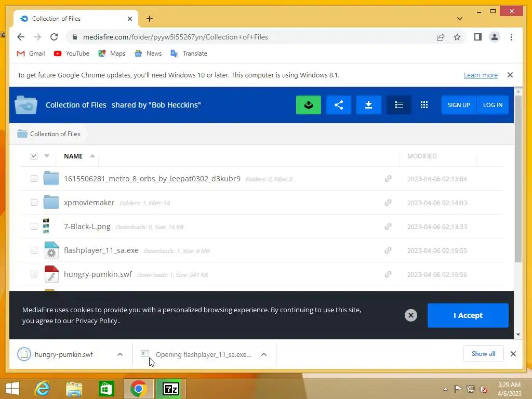Screen dimensions: 532x399
Task: Click the share this page icon in address bar
Action: click(441, 37)
